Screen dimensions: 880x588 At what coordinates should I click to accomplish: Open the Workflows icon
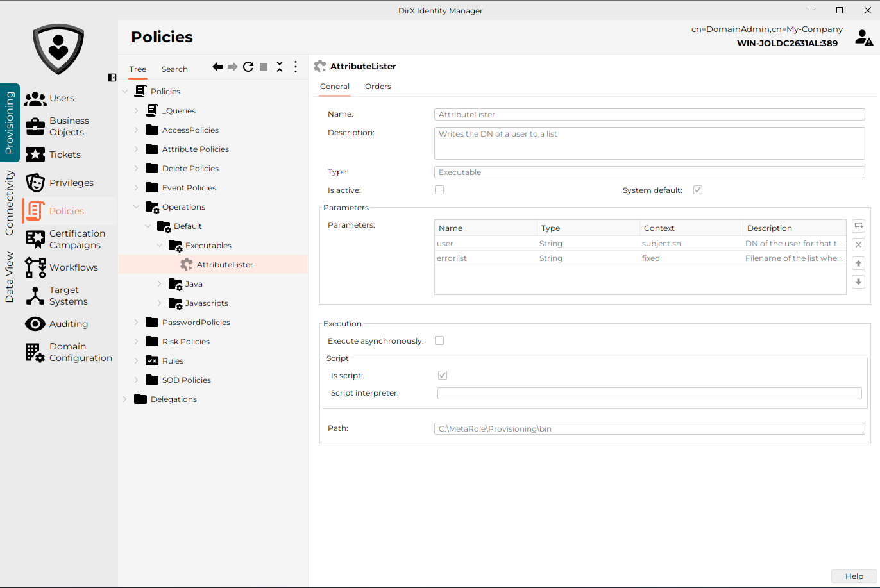pyautogui.click(x=35, y=267)
